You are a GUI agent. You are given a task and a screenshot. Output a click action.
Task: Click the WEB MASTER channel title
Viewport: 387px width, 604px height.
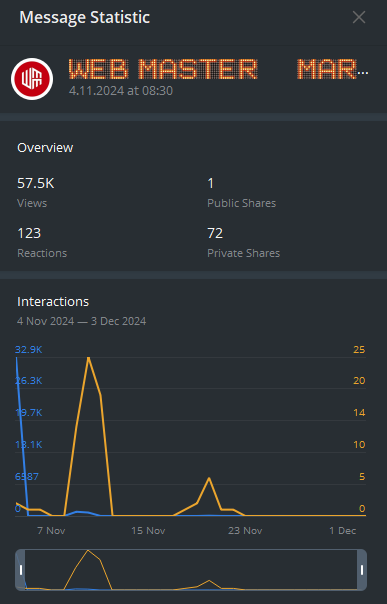pos(218,69)
